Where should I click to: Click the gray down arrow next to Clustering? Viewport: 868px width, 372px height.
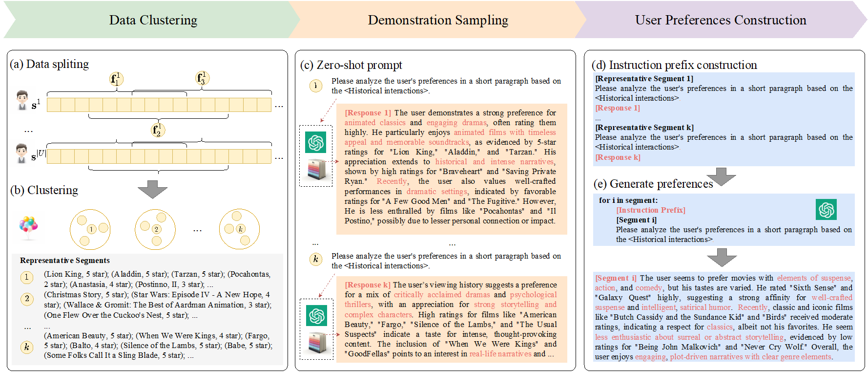coord(153,189)
